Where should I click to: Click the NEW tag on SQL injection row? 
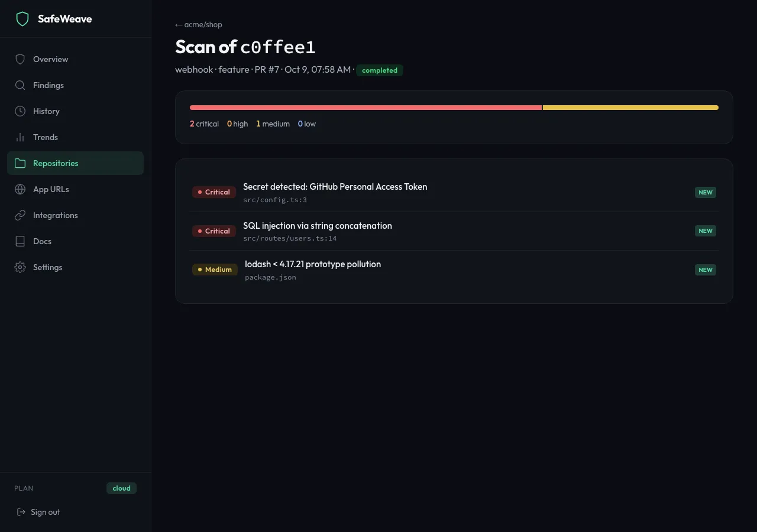pos(706,231)
